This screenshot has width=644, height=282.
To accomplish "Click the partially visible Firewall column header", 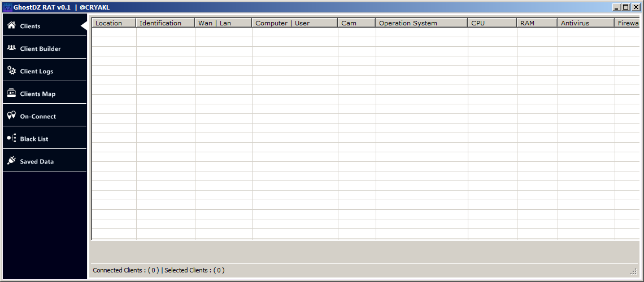I will point(627,23).
